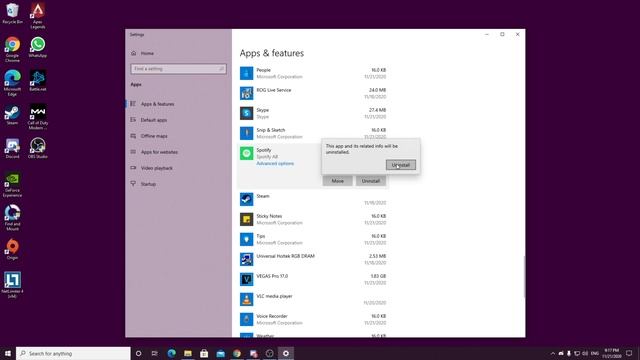Click the VLC media player row name
The height and width of the screenshot is (360, 640).
pos(274,296)
